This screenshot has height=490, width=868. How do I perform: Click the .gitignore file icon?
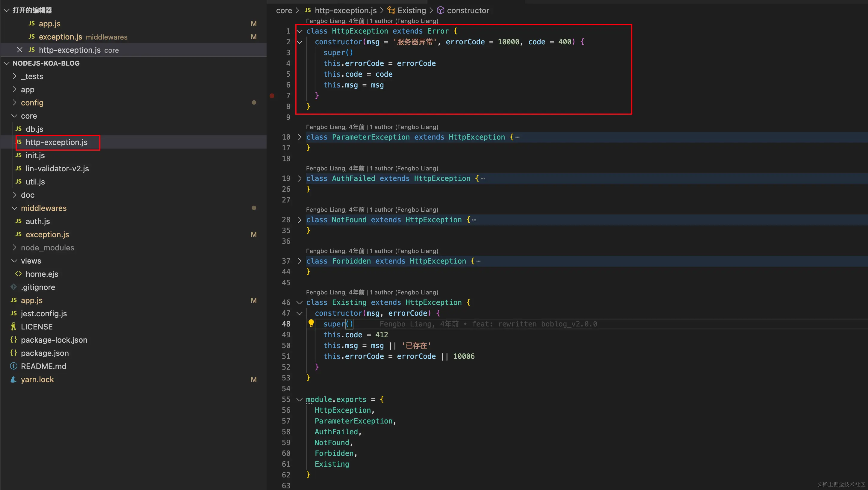click(13, 287)
